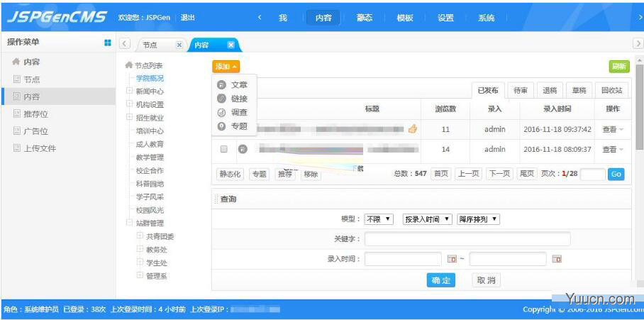Close the 节点 tab with its X icon
Image resolution: width=644 pixels, height=320 pixels.
(x=179, y=45)
